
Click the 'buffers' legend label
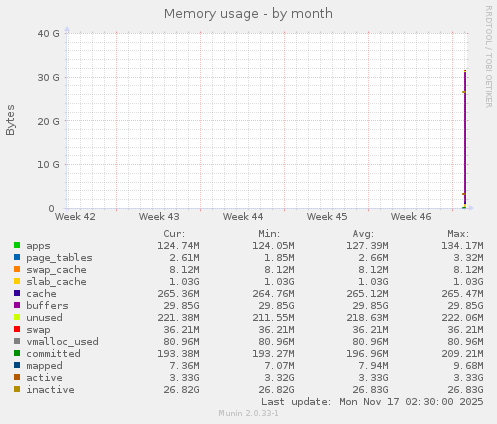click(x=47, y=306)
